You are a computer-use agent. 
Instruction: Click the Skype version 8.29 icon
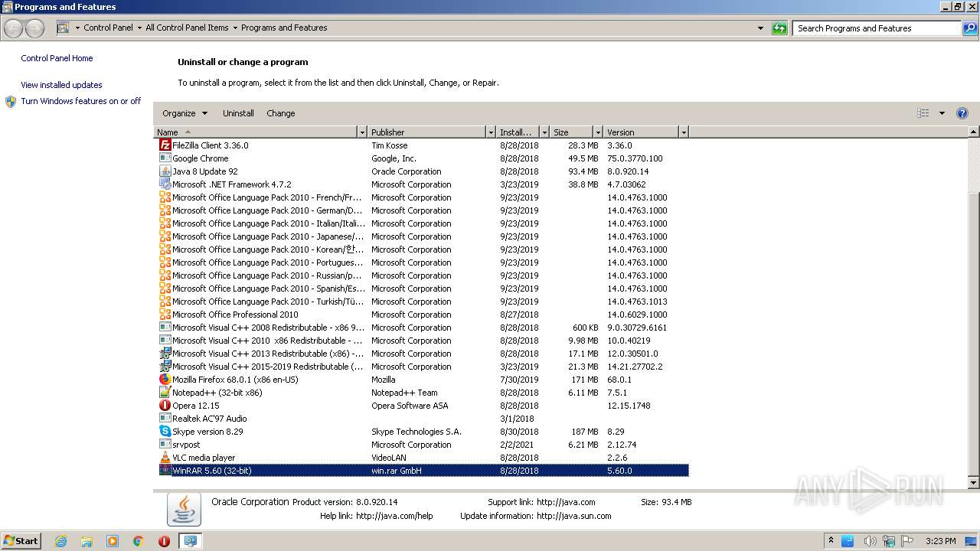[165, 431]
